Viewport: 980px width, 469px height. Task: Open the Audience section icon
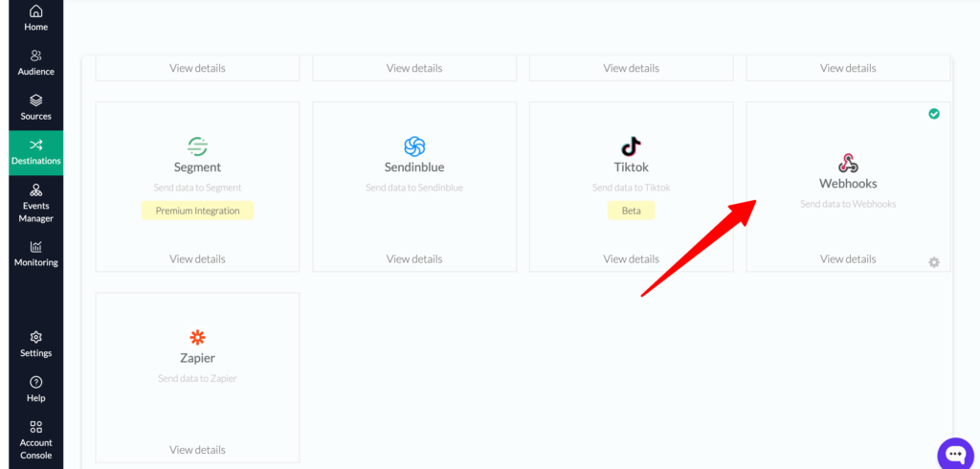pyautogui.click(x=35, y=56)
